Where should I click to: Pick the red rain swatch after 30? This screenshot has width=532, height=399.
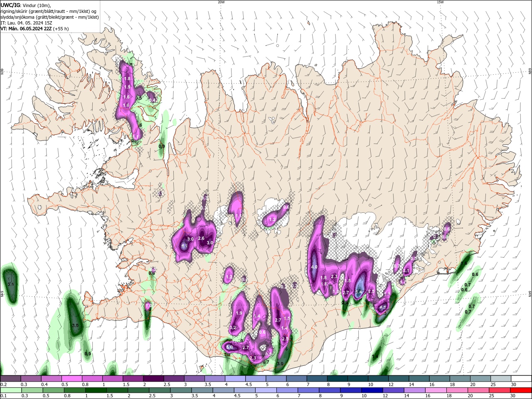click(522, 390)
